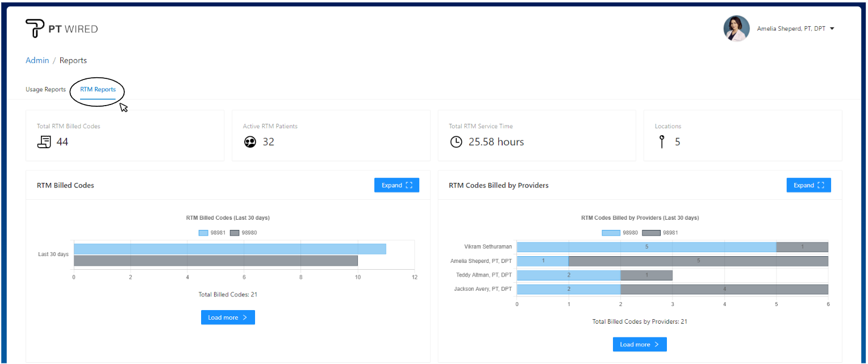Switch to the Usage Reports tab
868x364 pixels.
(x=45, y=90)
